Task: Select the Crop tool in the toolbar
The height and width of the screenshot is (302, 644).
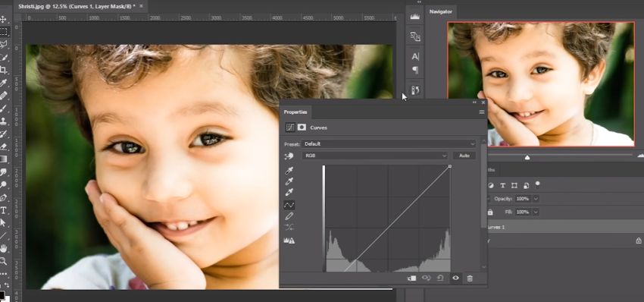Action: pos(3,70)
